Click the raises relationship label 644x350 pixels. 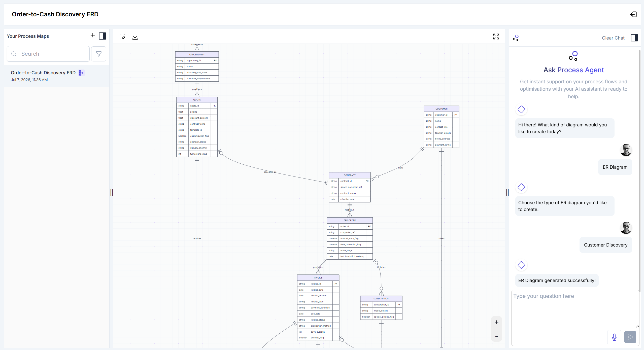(x=441, y=238)
